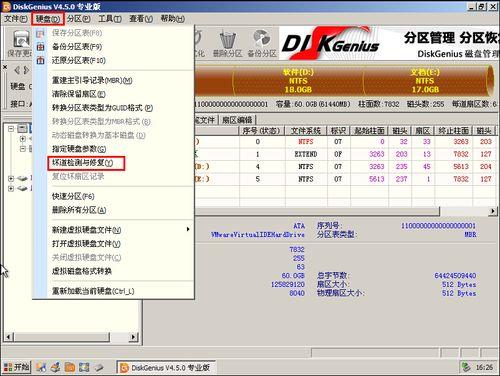Switch to the 扇区编辑 tab

237,120
